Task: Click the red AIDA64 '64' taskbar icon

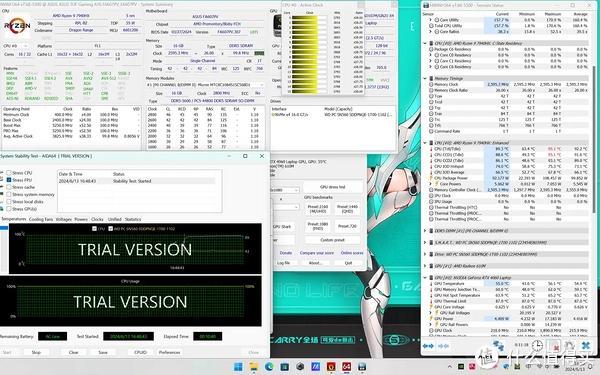Action: click(347, 367)
